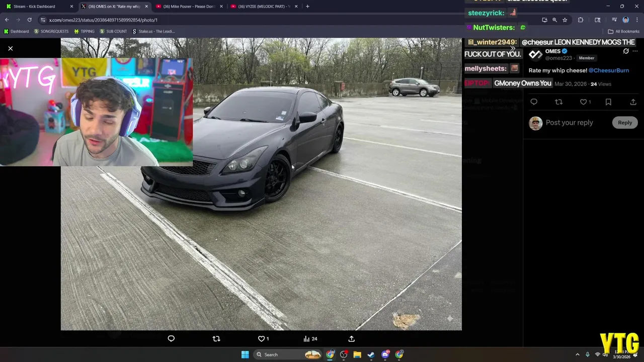Open the Chrome three-dot menu
644x362 pixels.
tap(636, 20)
